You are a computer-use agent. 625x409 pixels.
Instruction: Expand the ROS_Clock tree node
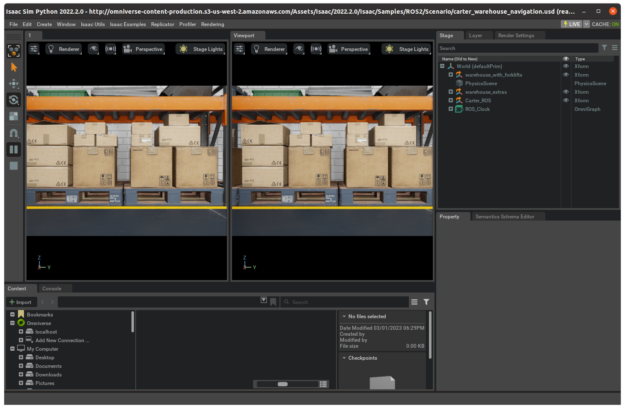[450, 109]
